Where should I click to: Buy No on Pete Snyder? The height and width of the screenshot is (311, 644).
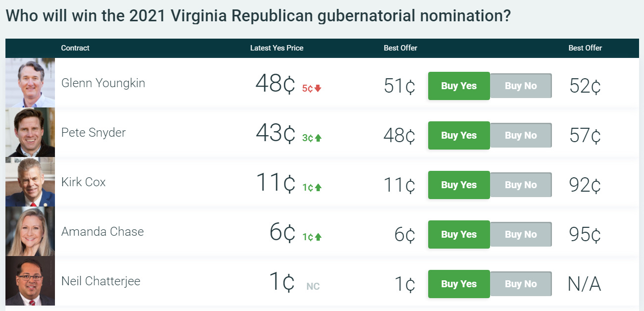click(521, 135)
